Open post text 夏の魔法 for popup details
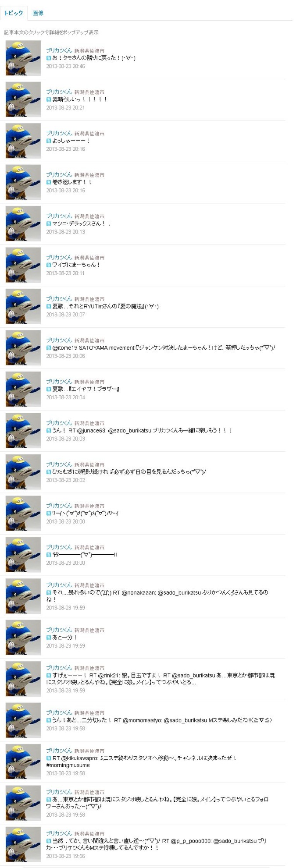Screen dimensions: 307x868 (105, 306)
